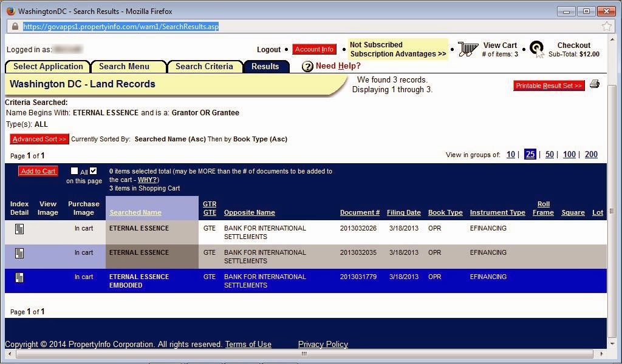
Task: Click 'In cart' in document 2013032035 row
Action: click(x=84, y=252)
